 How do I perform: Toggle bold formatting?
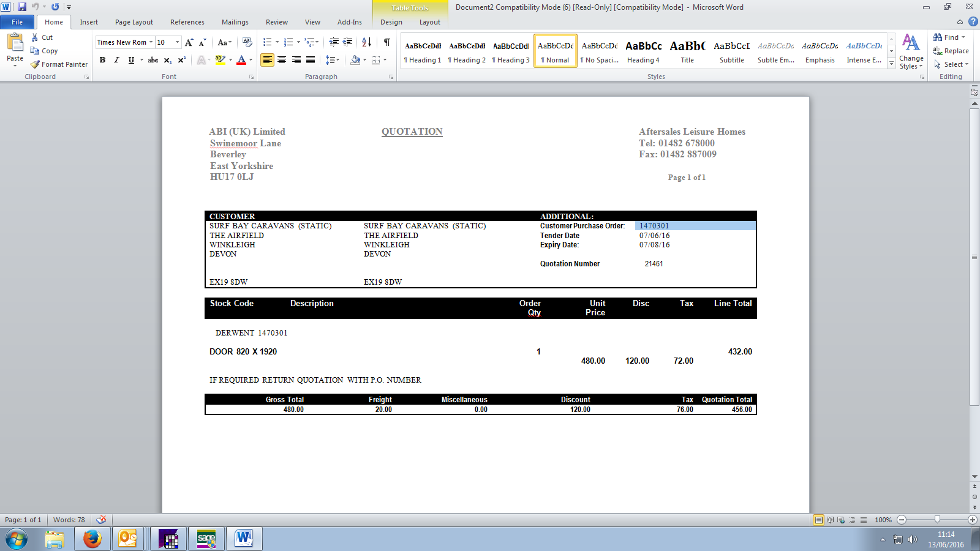point(102,60)
